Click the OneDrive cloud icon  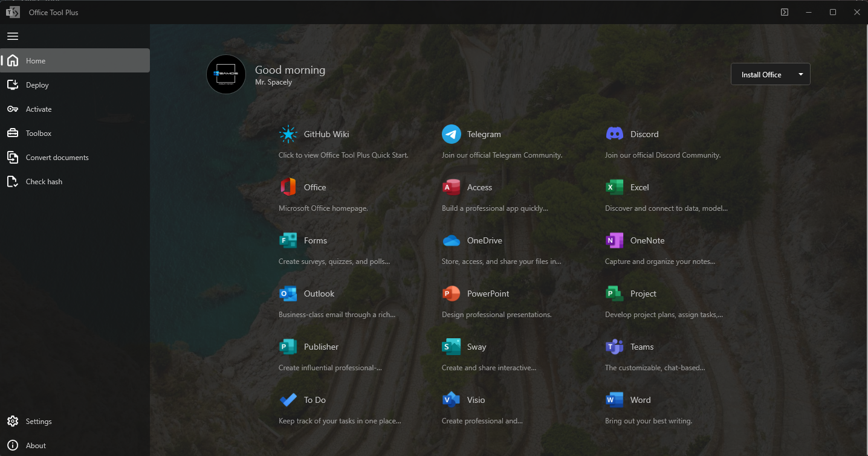click(452, 240)
